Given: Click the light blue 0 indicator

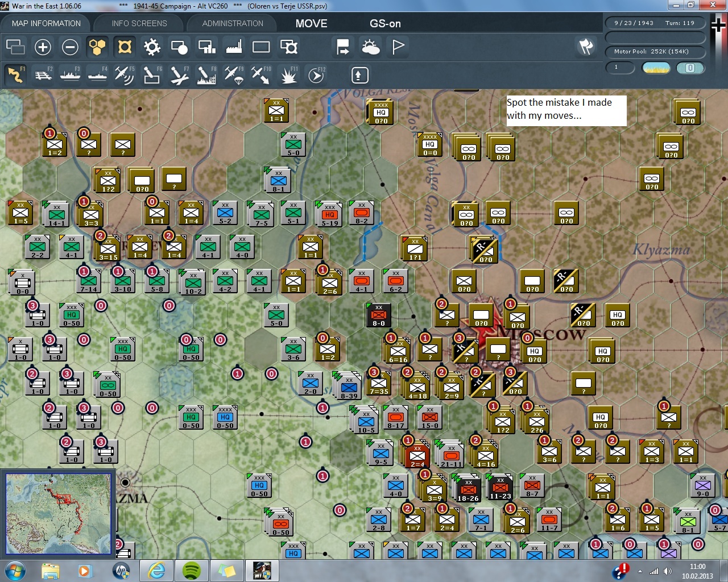Looking at the screenshot, I should coord(690,68).
